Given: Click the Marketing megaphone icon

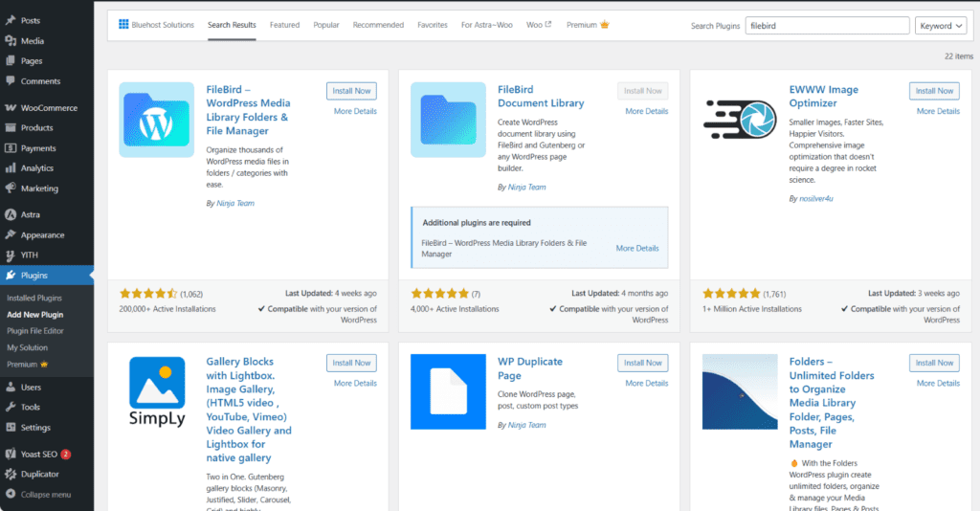Looking at the screenshot, I should [11, 188].
